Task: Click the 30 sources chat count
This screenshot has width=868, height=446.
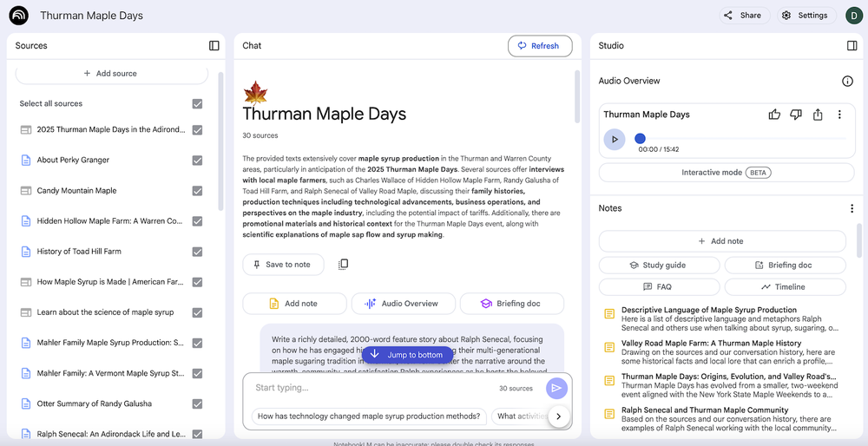Action: coord(516,389)
